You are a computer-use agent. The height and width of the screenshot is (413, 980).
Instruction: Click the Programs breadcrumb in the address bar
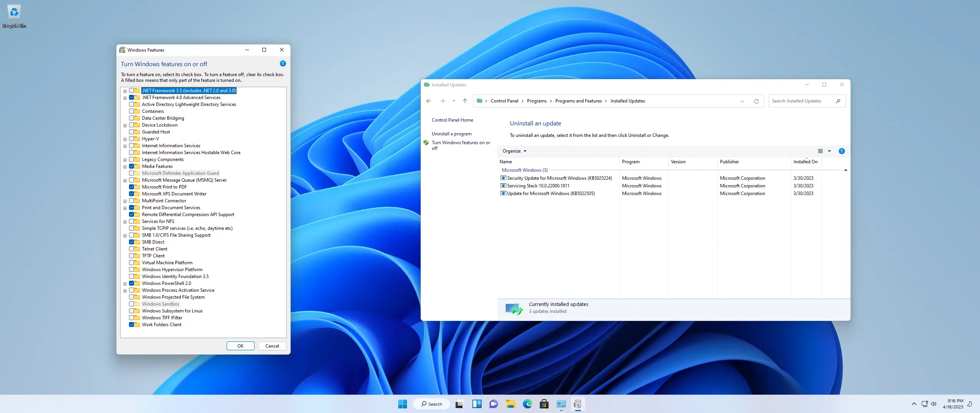(x=536, y=101)
